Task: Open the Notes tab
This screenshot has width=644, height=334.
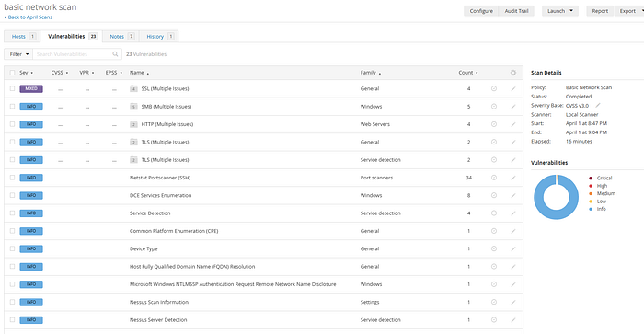Action: pyautogui.click(x=121, y=37)
